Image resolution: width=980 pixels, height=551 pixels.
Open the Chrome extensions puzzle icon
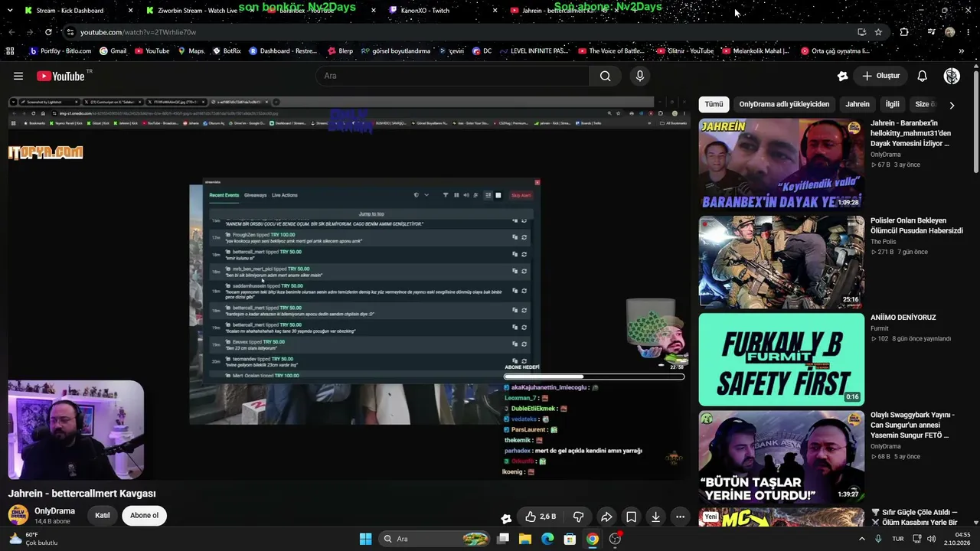(904, 32)
